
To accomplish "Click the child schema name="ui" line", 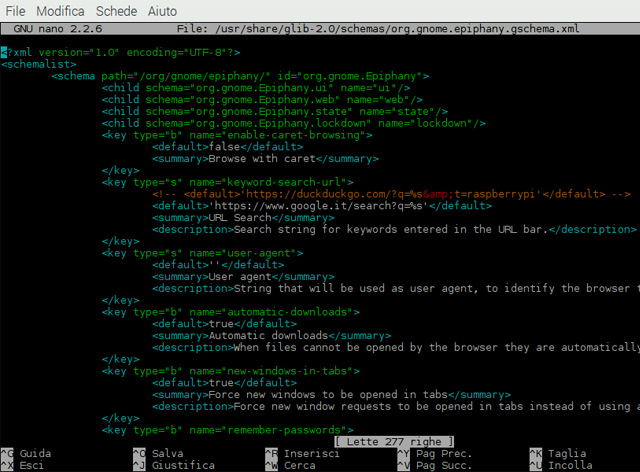I will coord(256,88).
